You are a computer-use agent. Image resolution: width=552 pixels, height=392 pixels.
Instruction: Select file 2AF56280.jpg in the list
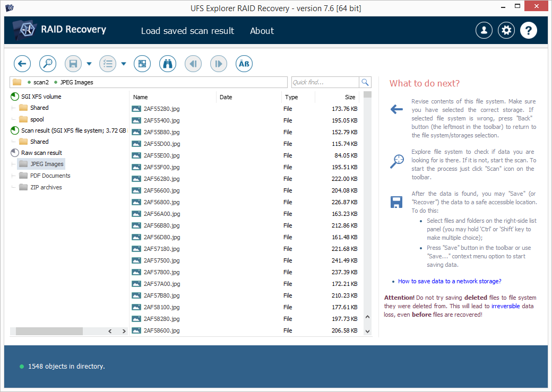pyautogui.click(x=161, y=179)
